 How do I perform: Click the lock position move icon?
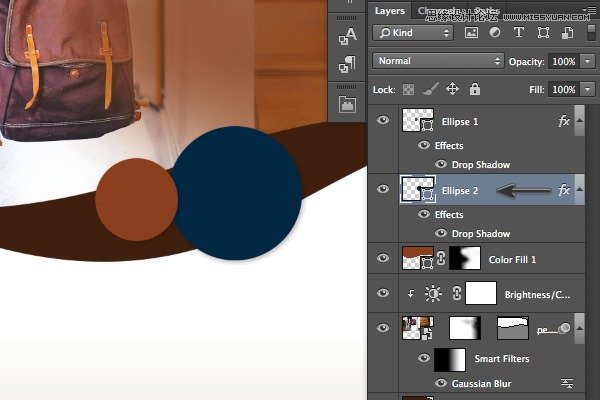click(451, 90)
